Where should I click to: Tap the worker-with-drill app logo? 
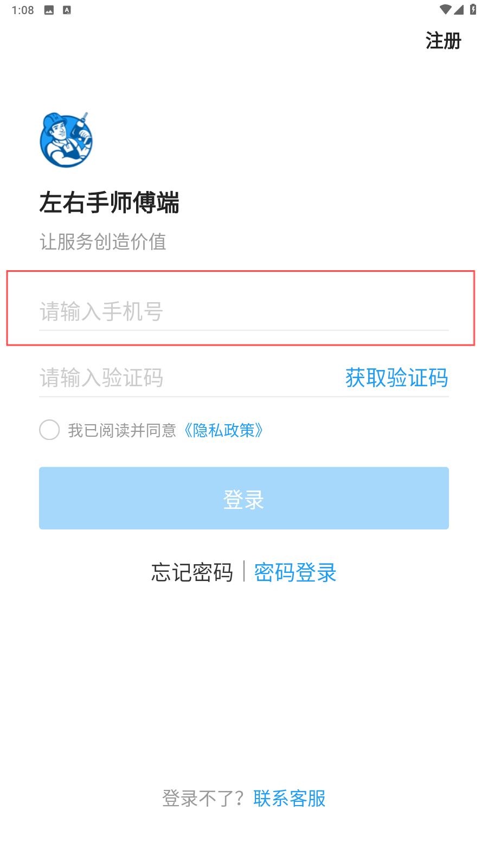click(66, 140)
